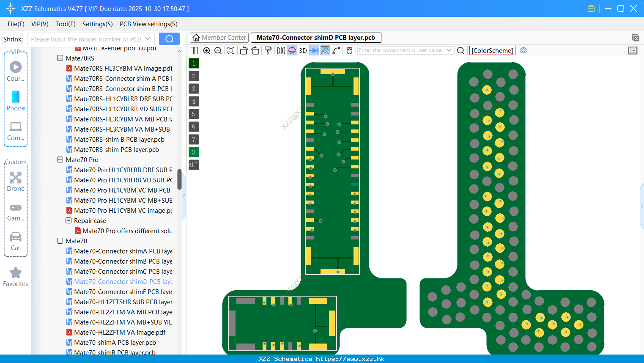Mirror the PCB view
The width and height of the screenshot is (644, 363).
point(281,50)
